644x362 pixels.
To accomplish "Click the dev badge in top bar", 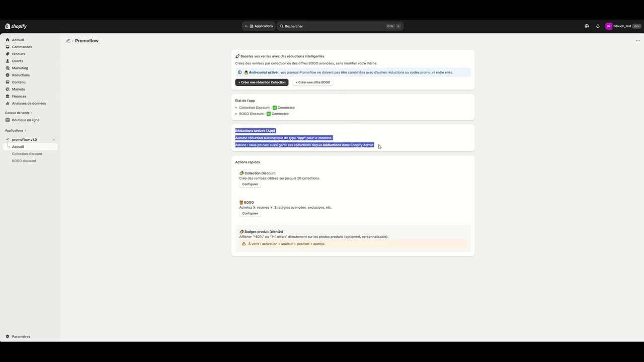I will click(636, 26).
